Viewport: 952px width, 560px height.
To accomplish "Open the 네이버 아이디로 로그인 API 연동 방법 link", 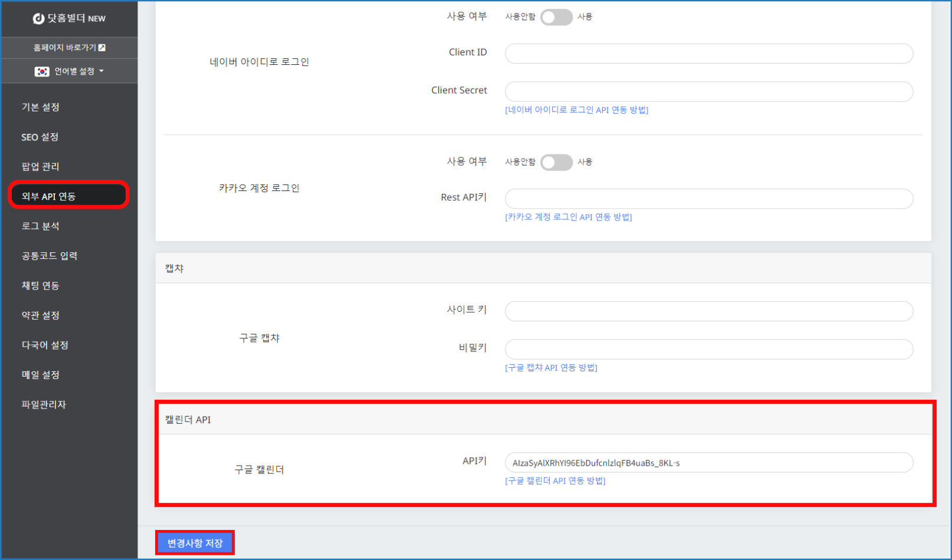I will tap(576, 110).
